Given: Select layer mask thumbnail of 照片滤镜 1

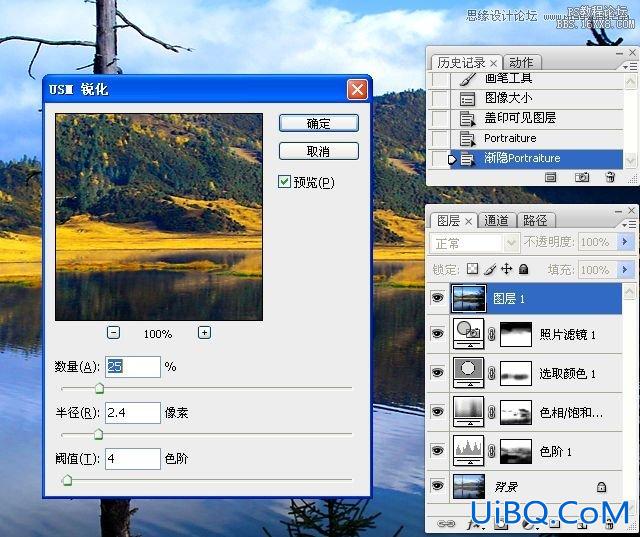Looking at the screenshot, I should 516,334.
